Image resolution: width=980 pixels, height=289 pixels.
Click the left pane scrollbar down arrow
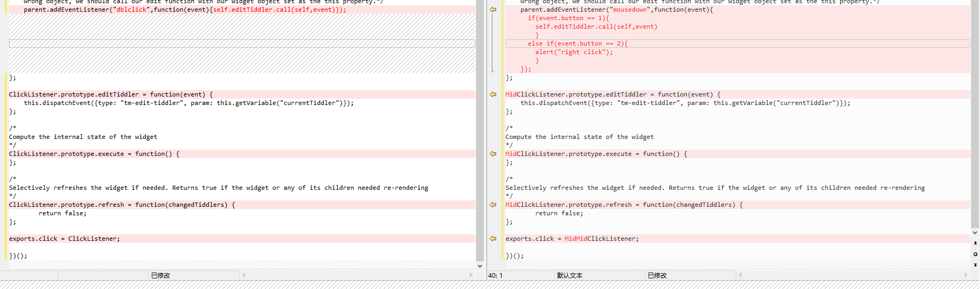(x=480, y=266)
